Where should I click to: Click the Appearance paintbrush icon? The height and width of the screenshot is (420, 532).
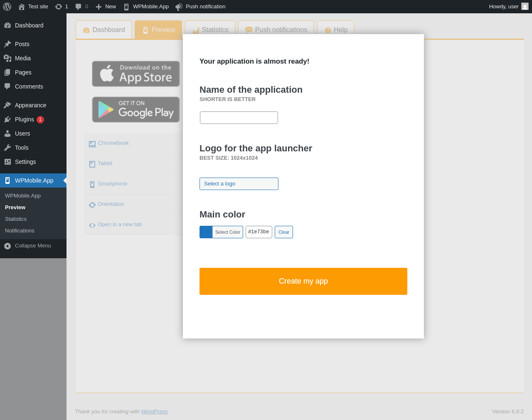[7, 105]
